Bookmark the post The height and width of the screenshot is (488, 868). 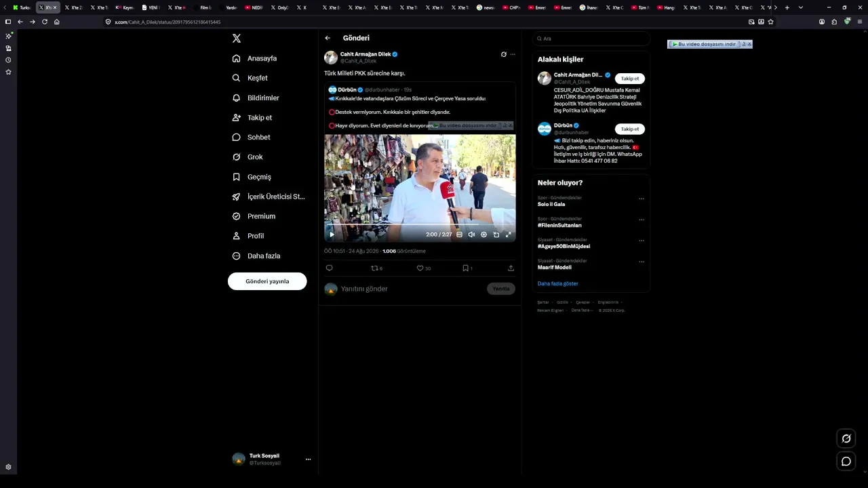coord(467,268)
